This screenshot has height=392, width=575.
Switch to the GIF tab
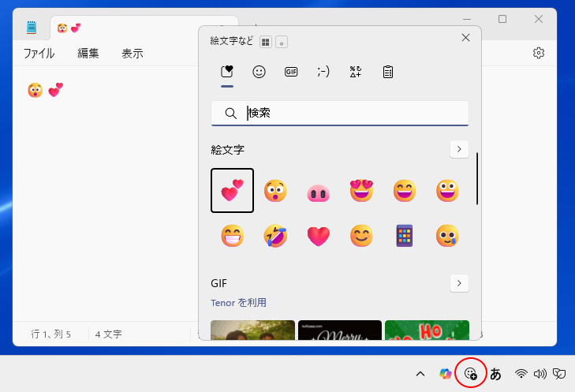coord(291,72)
